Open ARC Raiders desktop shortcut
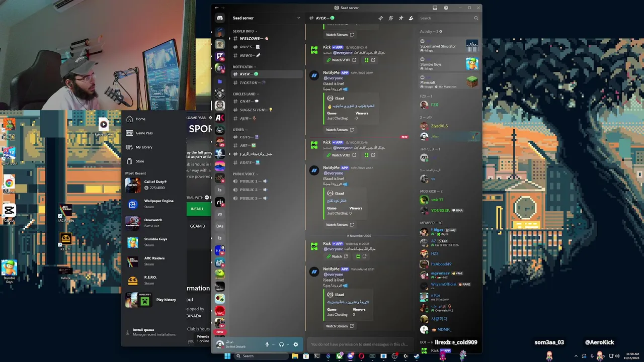The height and width of the screenshot is (362, 644). (x=66, y=213)
